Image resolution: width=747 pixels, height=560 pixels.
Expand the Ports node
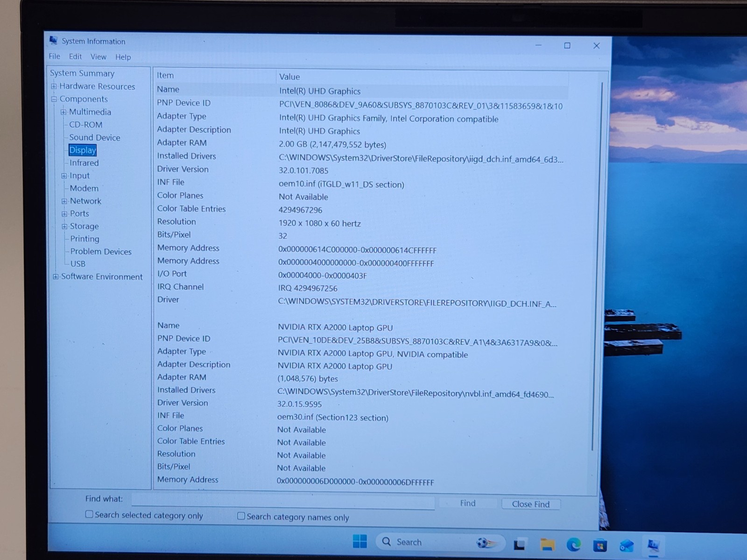pos(64,214)
